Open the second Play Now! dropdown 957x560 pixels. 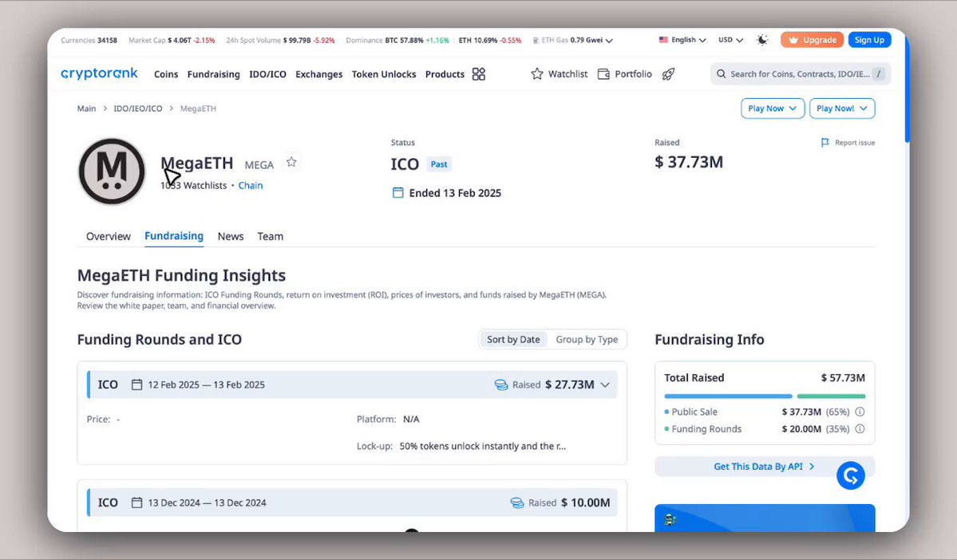(842, 108)
